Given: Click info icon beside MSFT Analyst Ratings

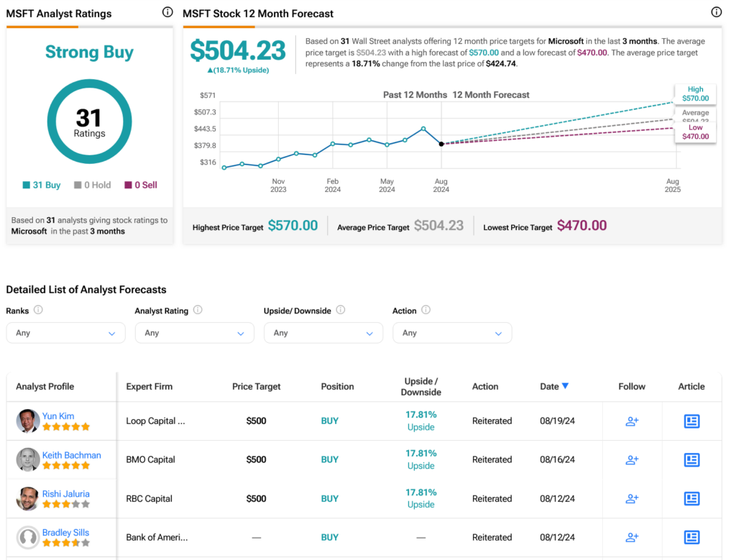Looking at the screenshot, I should (167, 12).
